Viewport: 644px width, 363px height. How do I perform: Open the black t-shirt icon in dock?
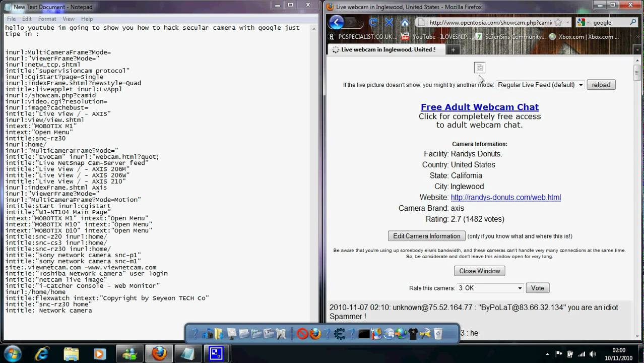[413, 333]
